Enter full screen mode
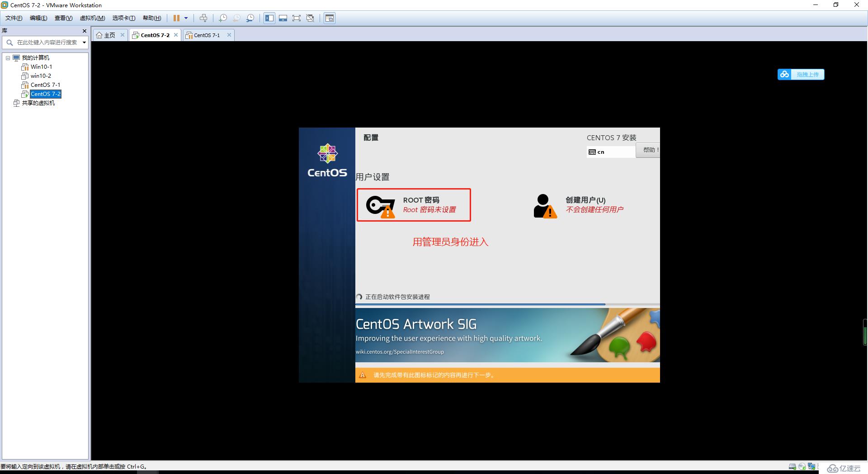Viewport: 868px width, 474px height. coord(297,18)
